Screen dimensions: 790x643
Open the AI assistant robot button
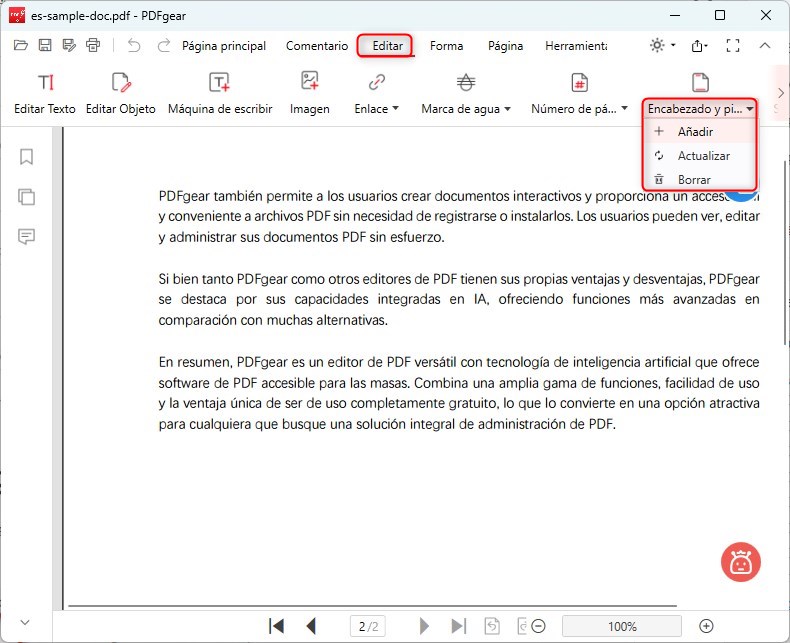(741, 562)
